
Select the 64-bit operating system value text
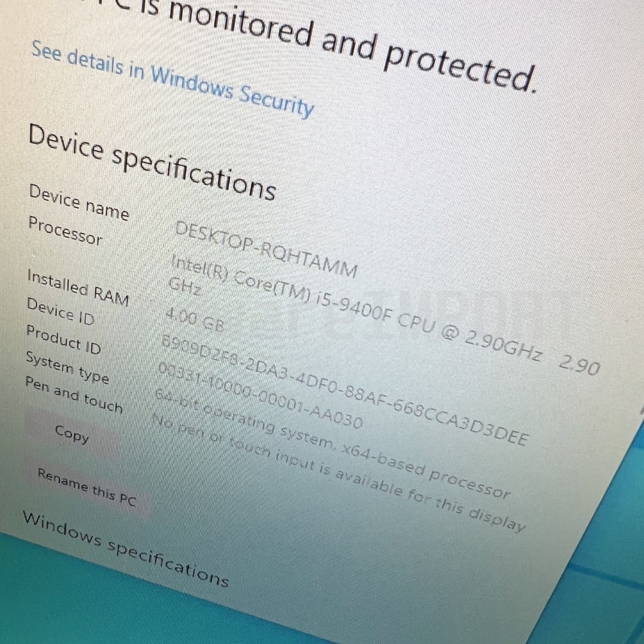click(x=332, y=444)
